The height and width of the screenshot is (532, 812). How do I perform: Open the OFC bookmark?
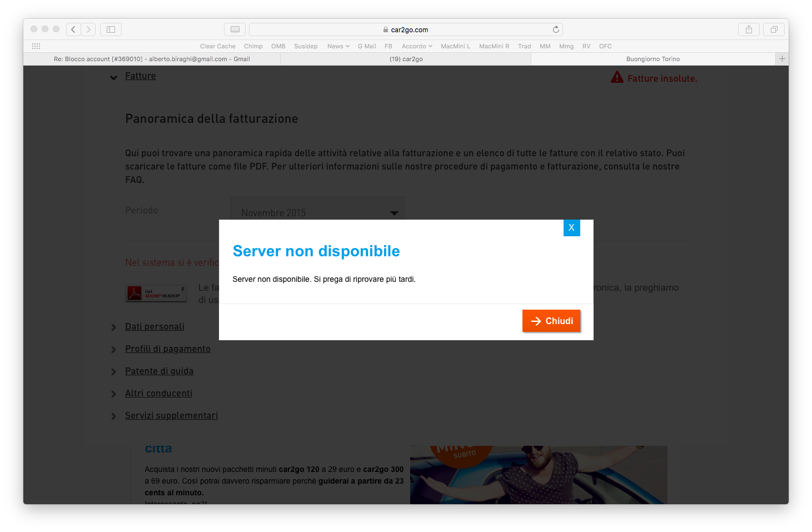tap(605, 46)
